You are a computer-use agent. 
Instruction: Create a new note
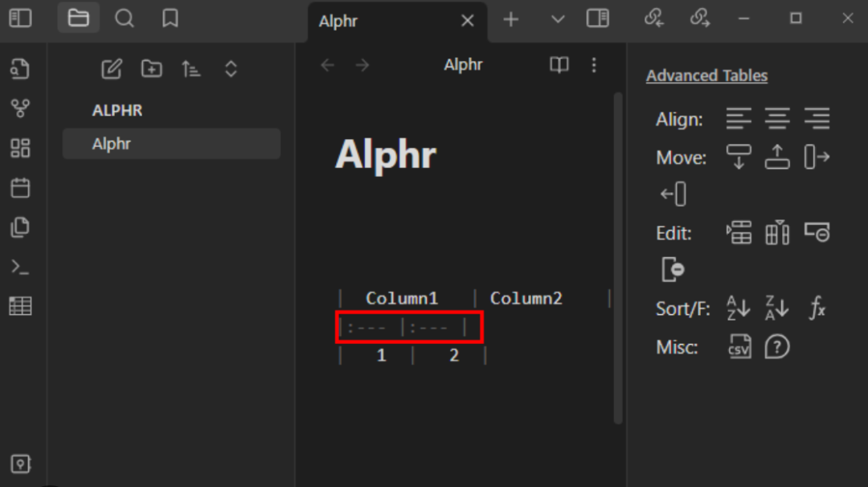tap(111, 69)
